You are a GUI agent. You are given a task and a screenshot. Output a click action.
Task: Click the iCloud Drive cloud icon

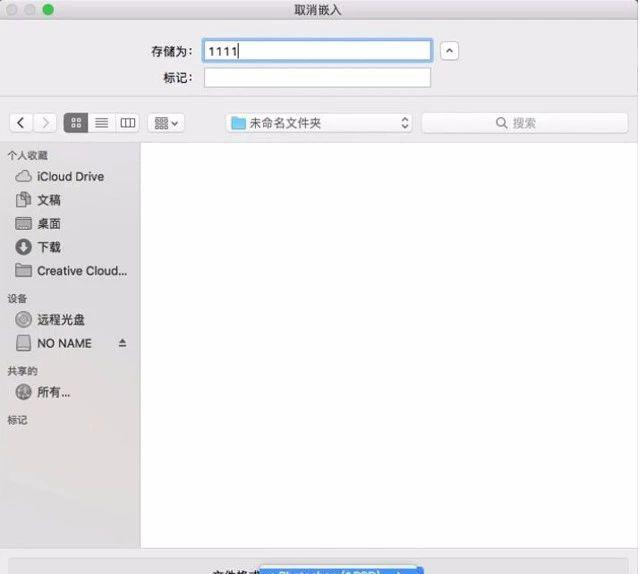click(23, 176)
